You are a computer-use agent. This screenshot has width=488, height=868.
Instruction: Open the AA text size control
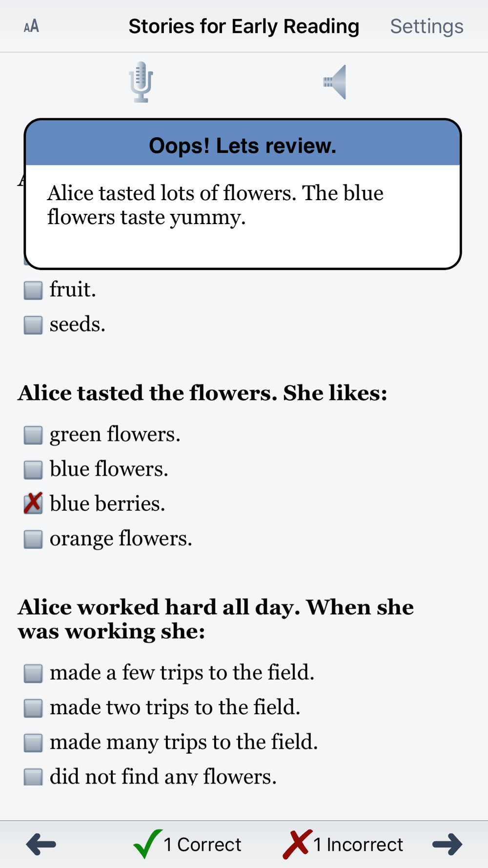31,26
